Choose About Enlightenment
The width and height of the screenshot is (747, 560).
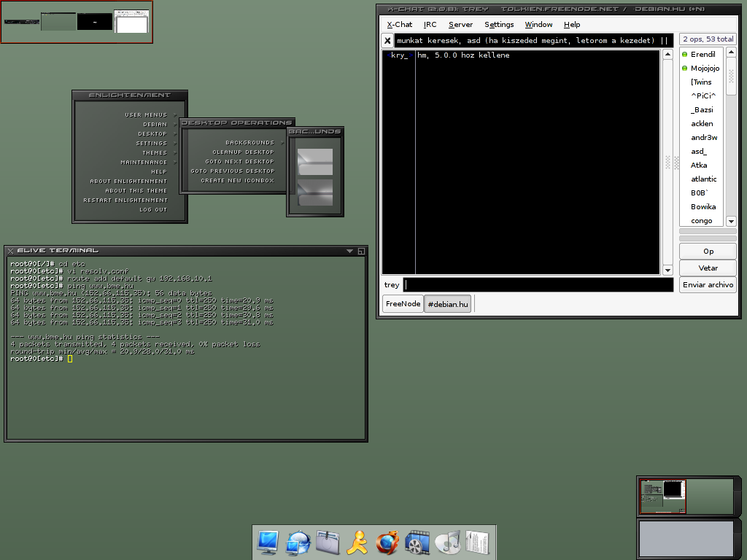[x=127, y=182]
